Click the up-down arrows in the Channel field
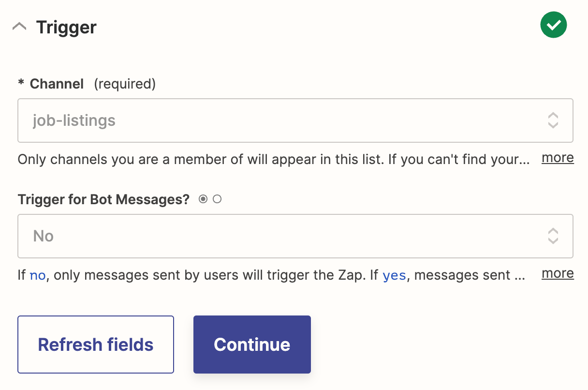 (553, 120)
